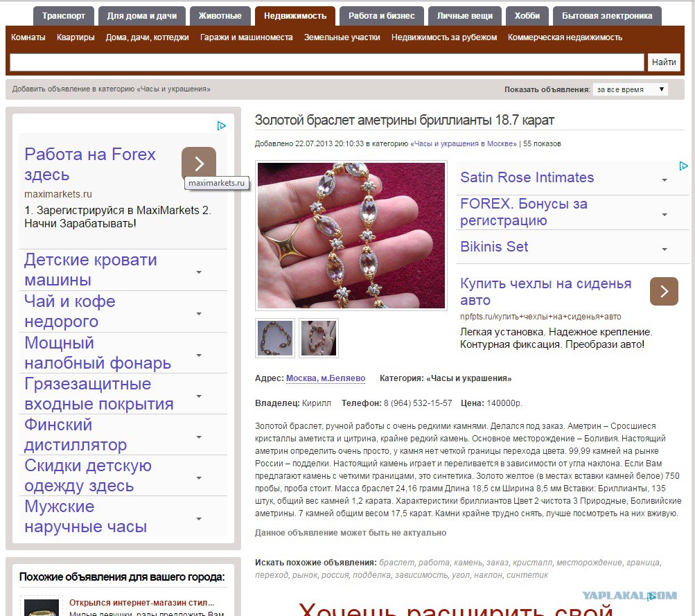Image resolution: width=695 pixels, height=616 pixels.
Task: Expand the Мощный налобный фонарь ad
Action: tap(199, 355)
